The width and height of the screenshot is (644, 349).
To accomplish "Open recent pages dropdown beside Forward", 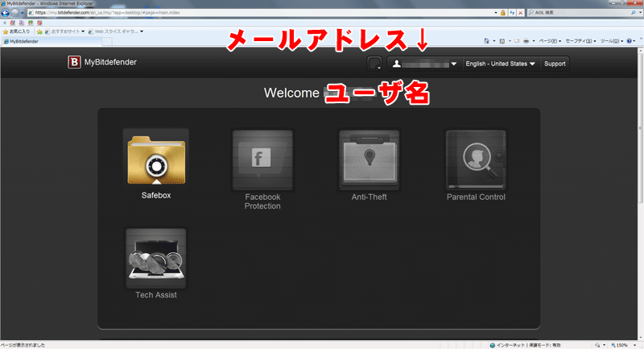I will coord(23,13).
